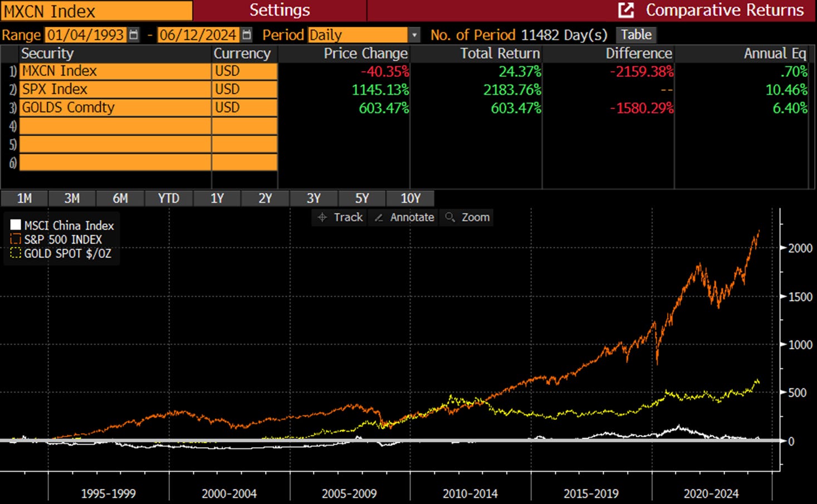
Task: Click the -2159.38% difference value
Action: [642, 72]
